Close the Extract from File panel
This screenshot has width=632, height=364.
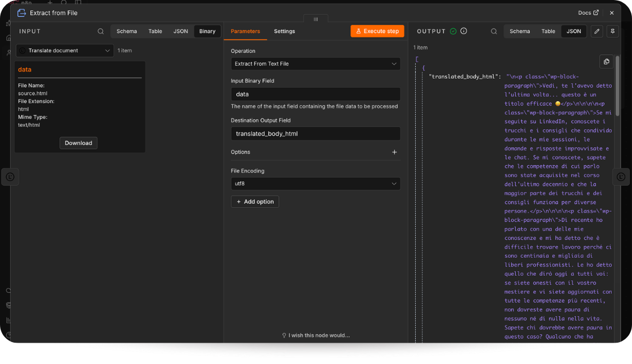click(x=612, y=13)
